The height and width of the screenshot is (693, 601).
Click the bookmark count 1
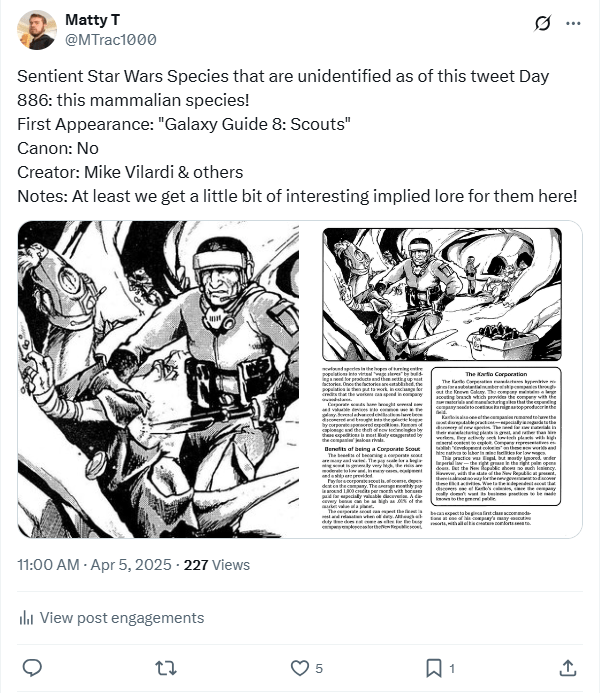pyautogui.click(x=452, y=668)
